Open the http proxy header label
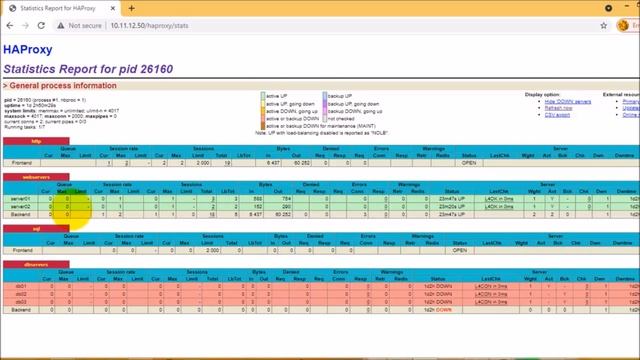This screenshot has width=640, height=360. pos(36,141)
